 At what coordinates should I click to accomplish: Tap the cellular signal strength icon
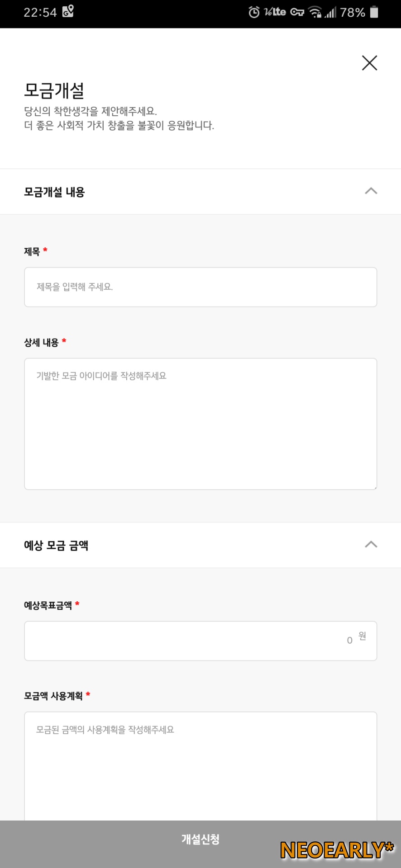pyautogui.click(x=330, y=12)
